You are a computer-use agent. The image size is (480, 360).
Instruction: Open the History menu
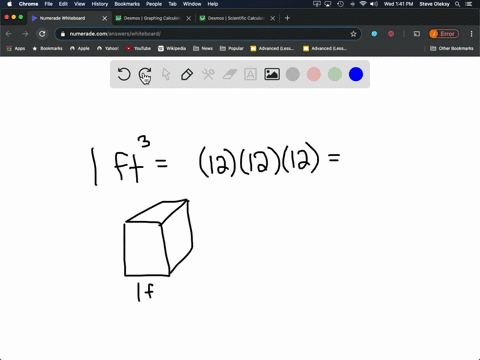[100, 4]
